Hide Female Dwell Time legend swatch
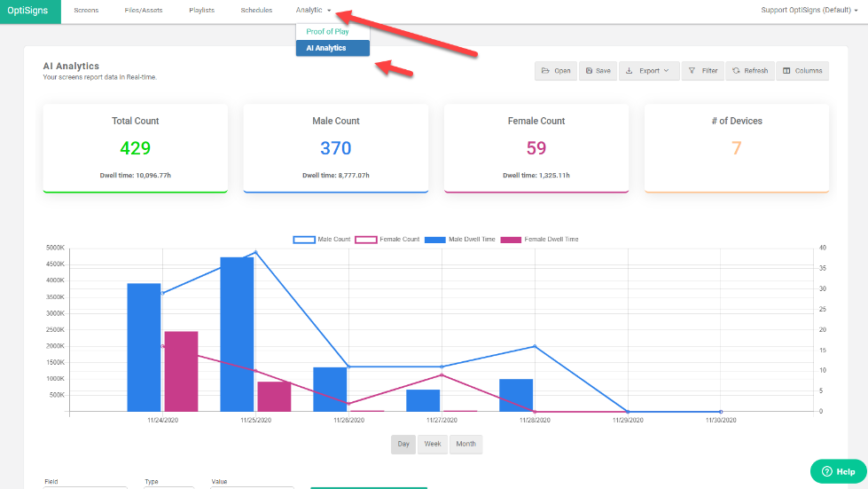Screen dimensions: 868x489 pos(511,240)
